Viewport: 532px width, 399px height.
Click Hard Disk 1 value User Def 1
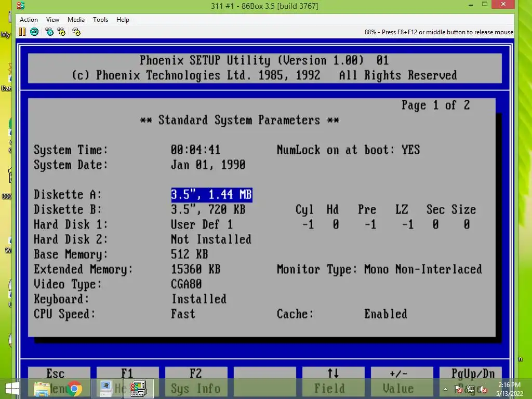202,224
